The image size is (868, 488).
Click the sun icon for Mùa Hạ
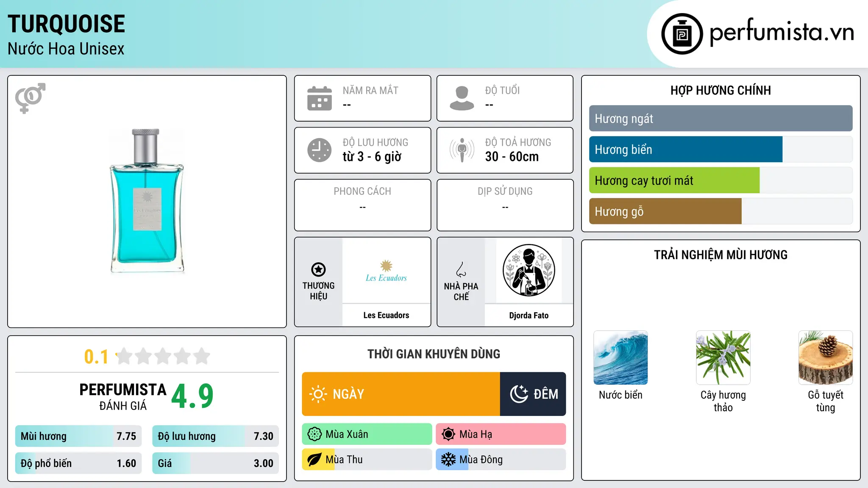pos(448,434)
